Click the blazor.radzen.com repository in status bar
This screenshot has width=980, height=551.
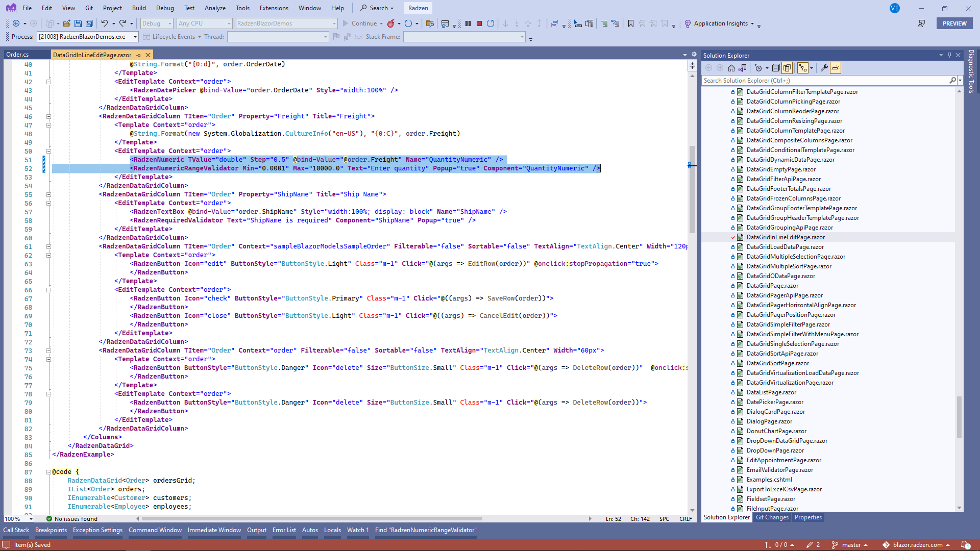pos(917,545)
